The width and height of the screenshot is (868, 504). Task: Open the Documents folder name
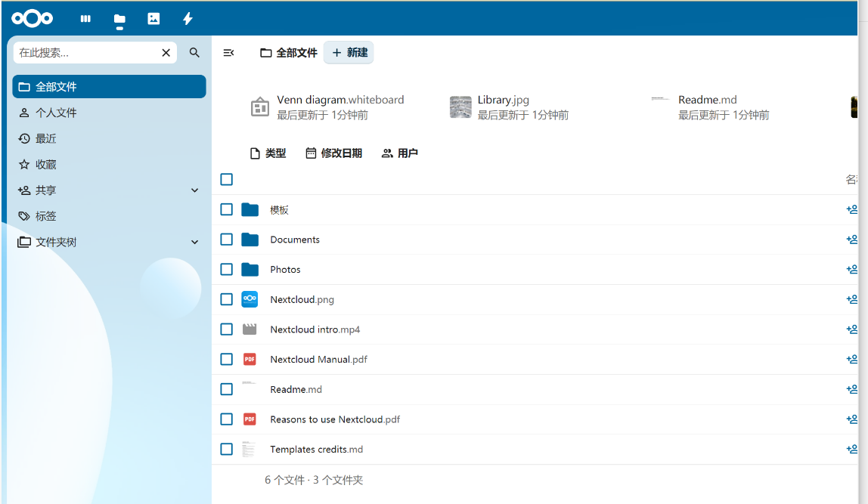pyautogui.click(x=295, y=240)
